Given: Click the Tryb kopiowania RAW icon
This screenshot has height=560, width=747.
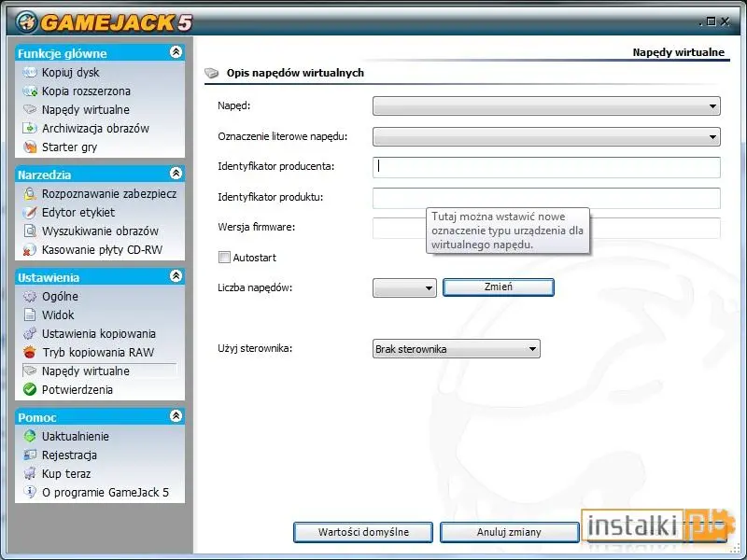Looking at the screenshot, I should pyautogui.click(x=30, y=353).
